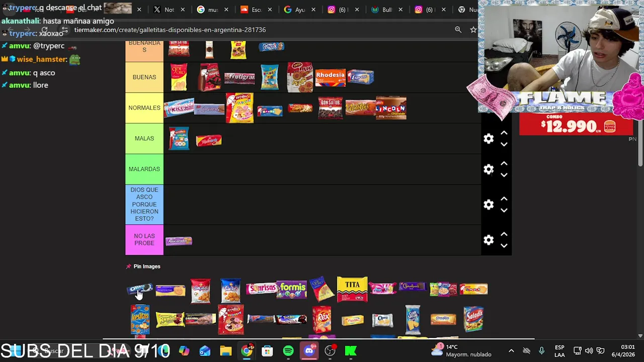Screen dimensions: 644x362
Task: Move MALAS row up with arrow
Action: [x=504, y=133]
